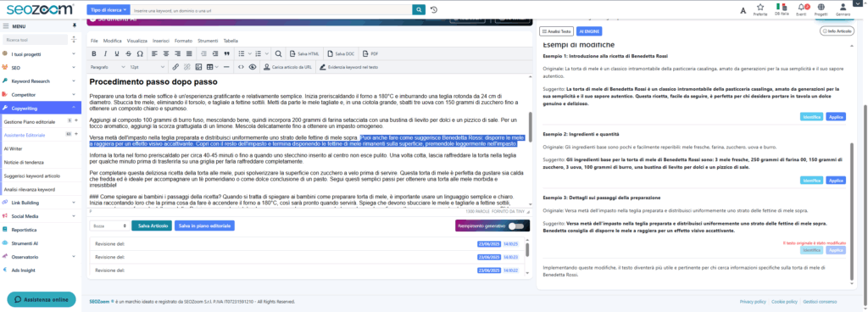The height and width of the screenshot is (312, 868).
Task: Open Tipo di ricerca dropdown
Action: point(108,10)
